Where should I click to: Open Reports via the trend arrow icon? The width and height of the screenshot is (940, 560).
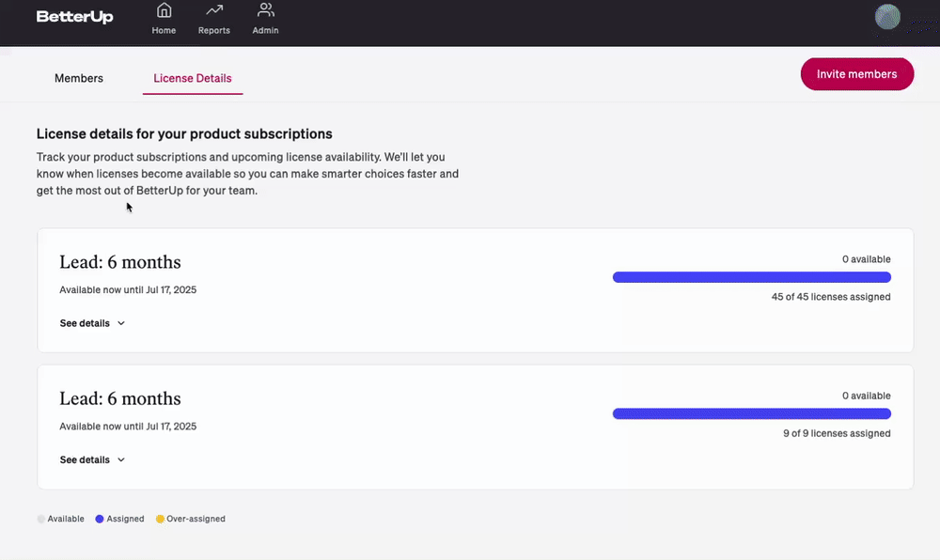(x=214, y=10)
